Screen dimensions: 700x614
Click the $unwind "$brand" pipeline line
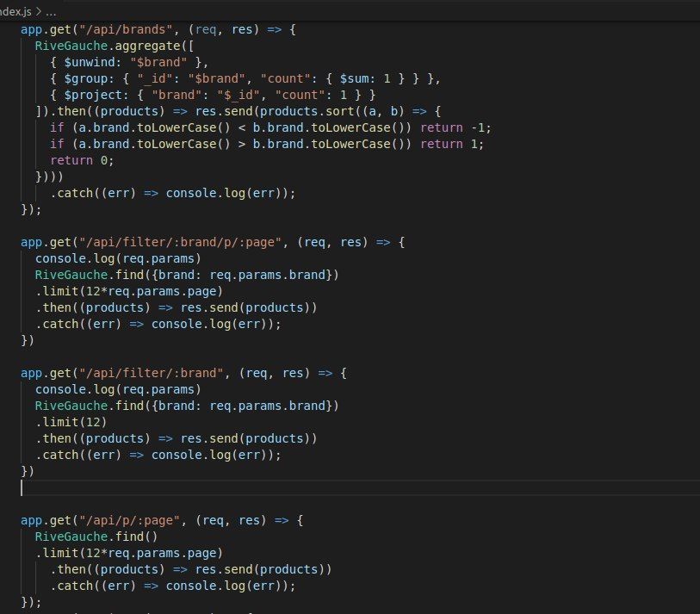[129, 63]
